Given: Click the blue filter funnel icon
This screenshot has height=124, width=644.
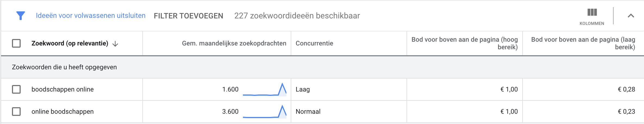Looking at the screenshot, I should (x=21, y=16).
